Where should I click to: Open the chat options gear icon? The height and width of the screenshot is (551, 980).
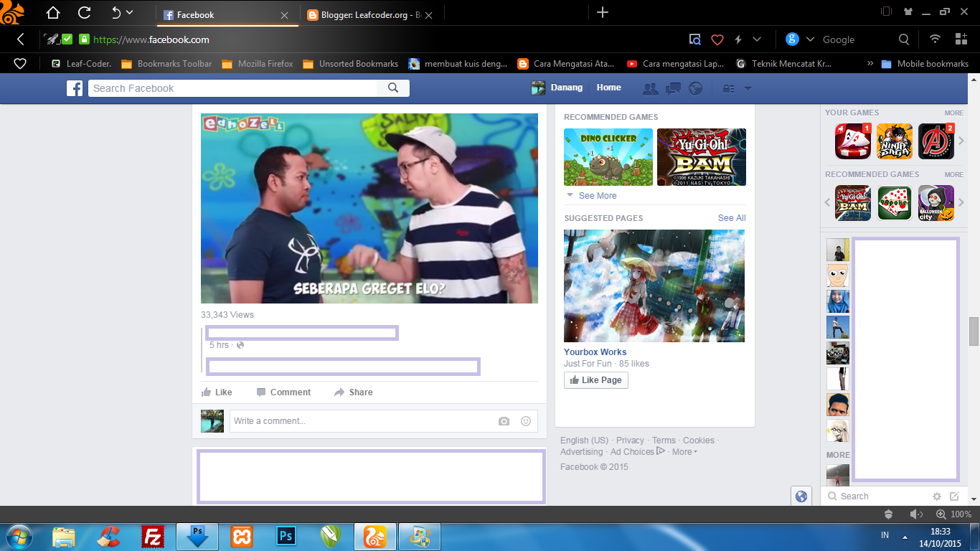coord(936,496)
